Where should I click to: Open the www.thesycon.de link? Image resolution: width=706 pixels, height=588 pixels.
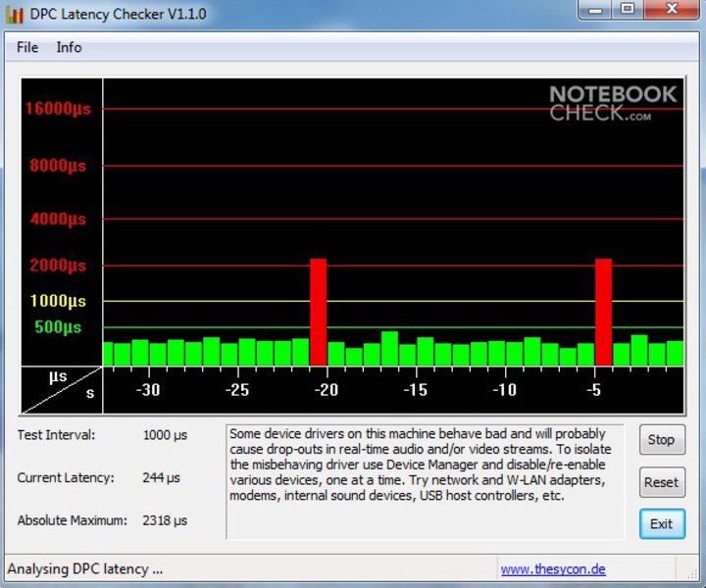click(553, 569)
